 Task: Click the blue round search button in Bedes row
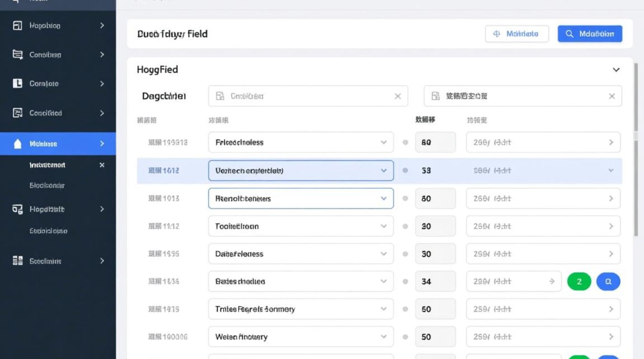[x=608, y=281]
